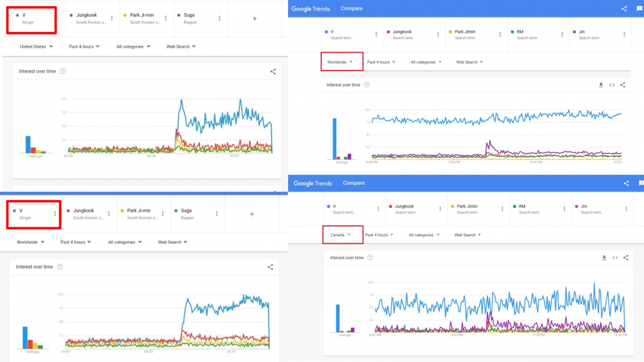644x362 pixels.
Task: Click header share icon above the Canada panel
Action: click(626, 184)
